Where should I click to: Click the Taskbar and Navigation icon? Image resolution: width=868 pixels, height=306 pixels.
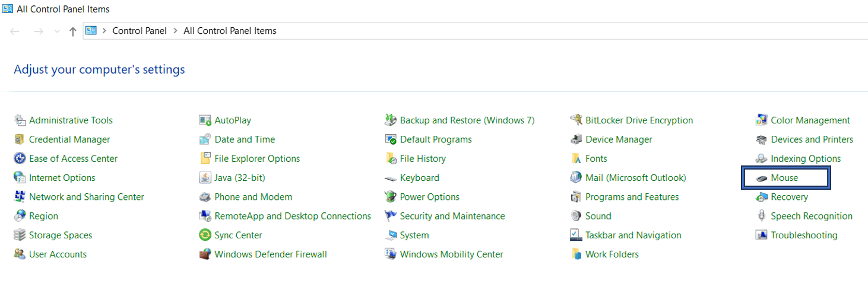pos(576,235)
